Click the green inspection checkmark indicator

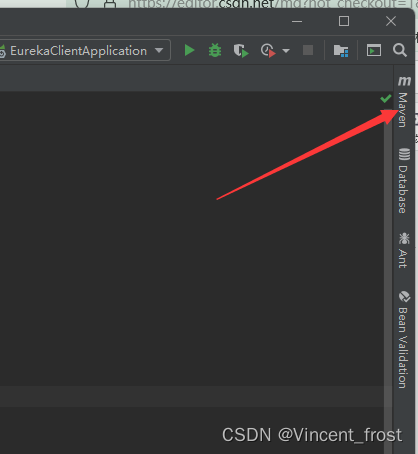coord(386,99)
